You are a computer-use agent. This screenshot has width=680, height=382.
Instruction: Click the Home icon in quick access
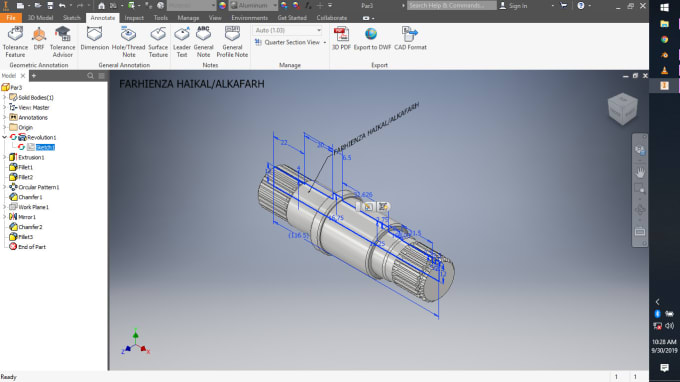click(101, 6)
